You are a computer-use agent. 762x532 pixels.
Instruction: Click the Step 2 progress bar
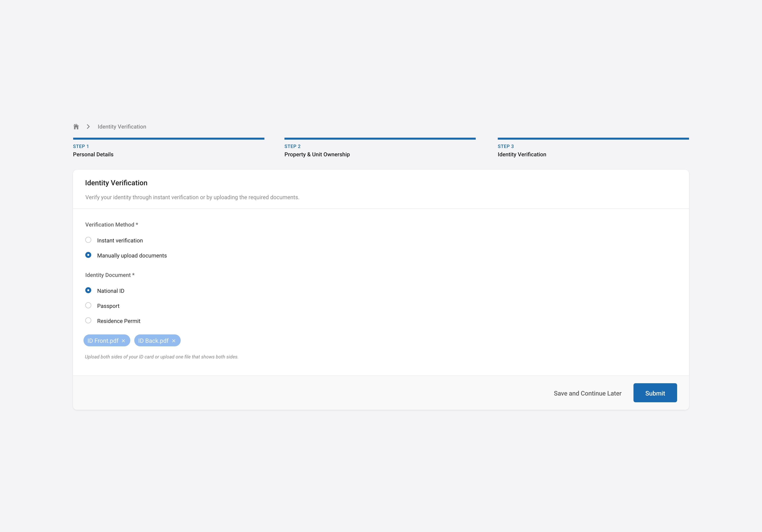pos(380,139)
